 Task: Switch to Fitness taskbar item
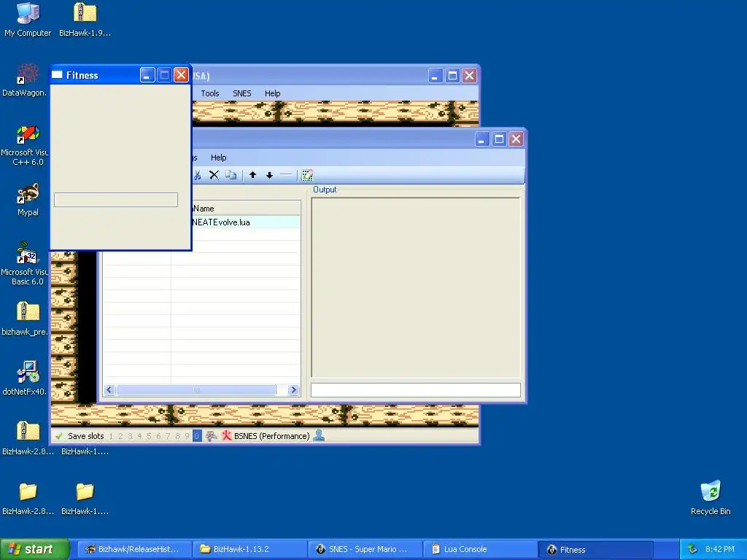[x=595, y=550]
